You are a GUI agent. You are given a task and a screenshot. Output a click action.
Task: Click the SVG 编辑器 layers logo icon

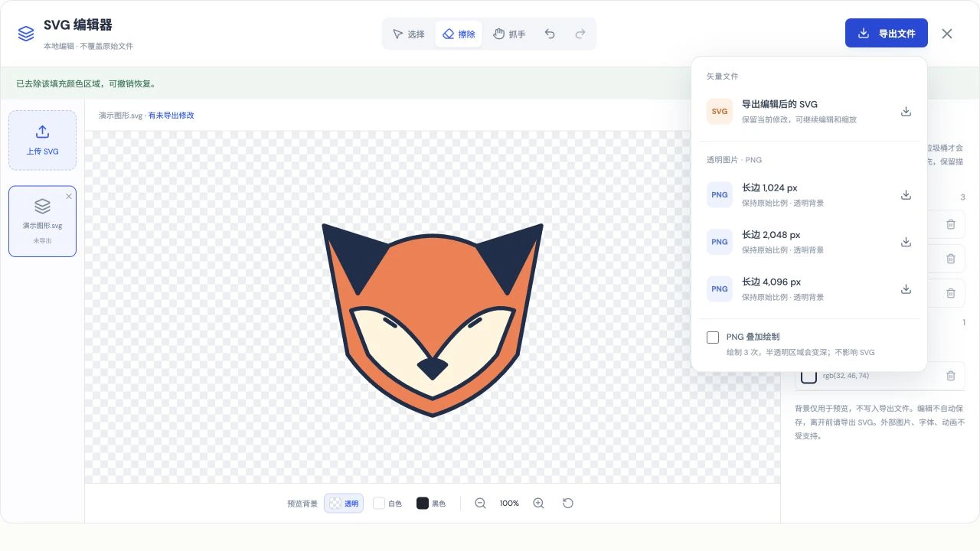pos(26,34)
